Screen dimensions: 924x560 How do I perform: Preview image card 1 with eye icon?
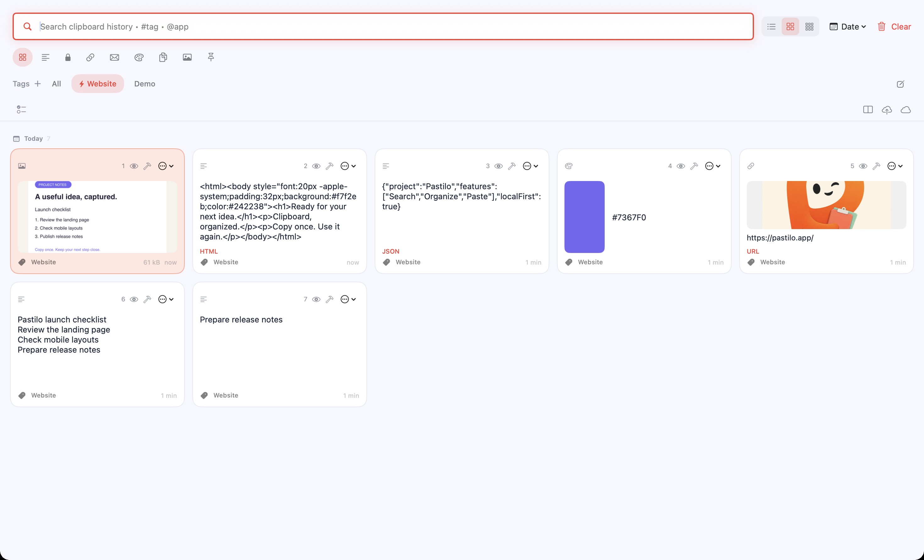(134, 166)
